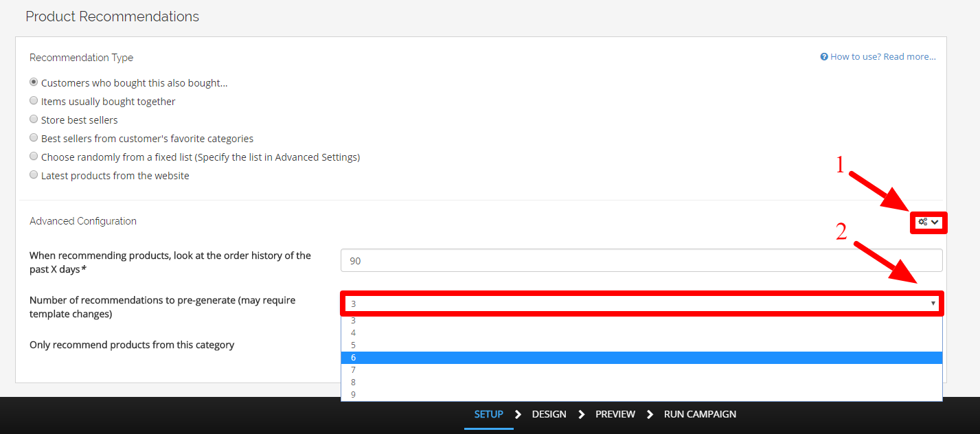Click the 'Number of recommendations to pre-generate' label
This screenshot has height=434, width=980.
[163, 307]
